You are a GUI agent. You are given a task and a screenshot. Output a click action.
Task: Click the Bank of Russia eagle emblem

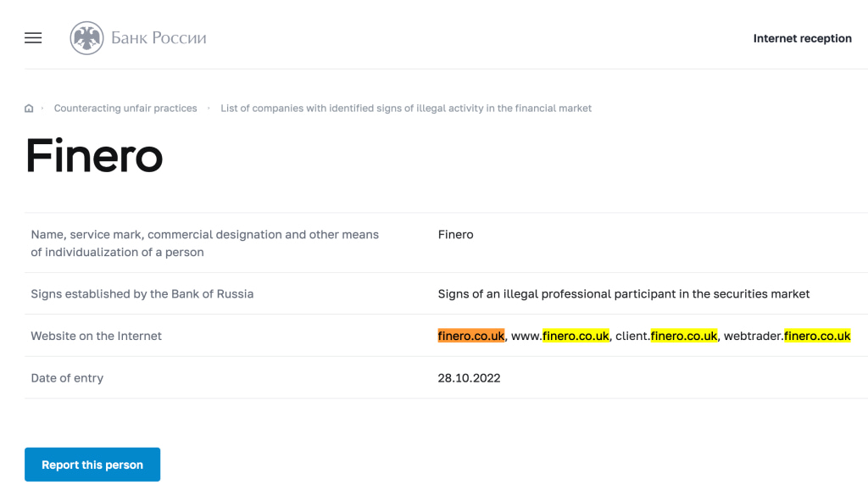click(x=87, y=37)
